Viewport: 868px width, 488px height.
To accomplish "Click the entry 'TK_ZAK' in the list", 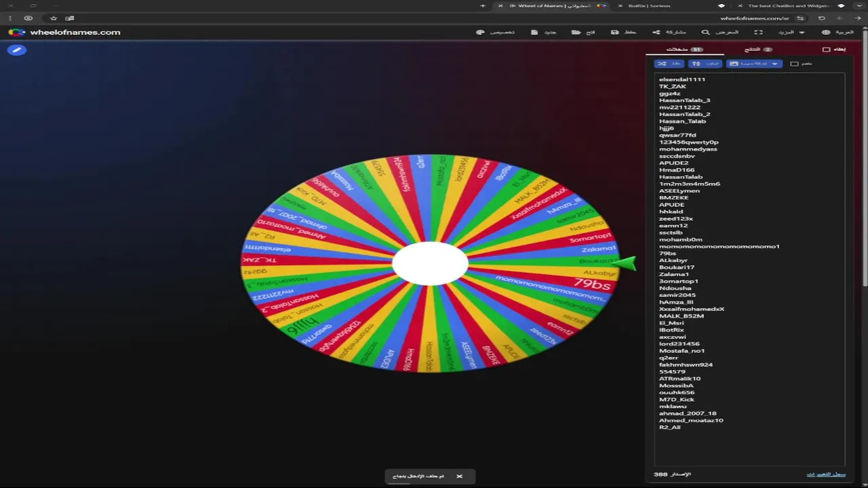I will 673,86.
